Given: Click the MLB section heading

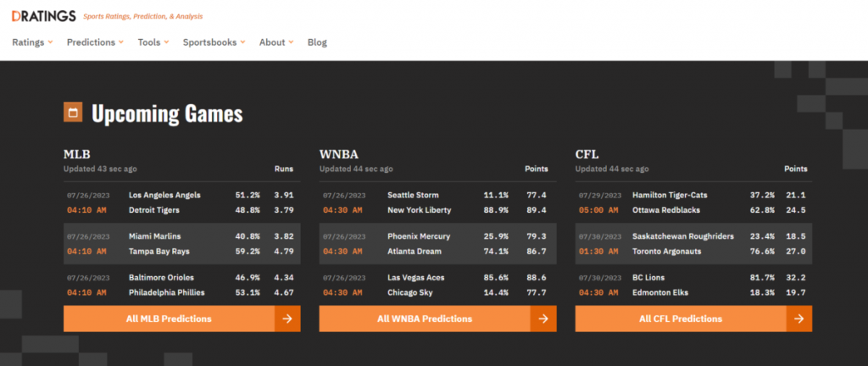Looking at the screenshot, I should (x=77, y=154).
